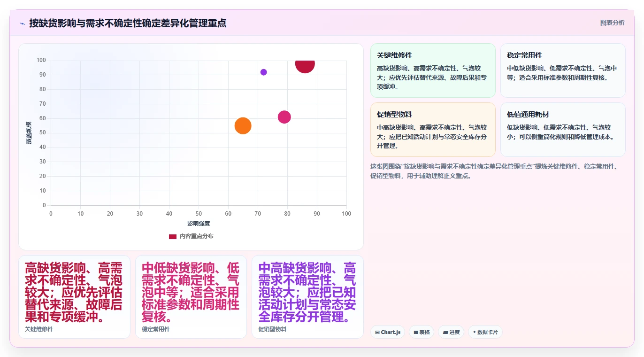The height and width of the screenshot is (357, 644).
Task: Click the 内容重点分布 legend text
Action: coord(197,236)
